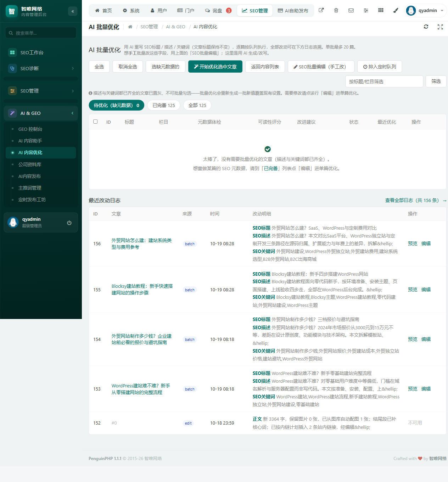This screenshot has width=448, height=482.
Task: Expand the SEO诊断 sidebar menu
Action: (41, 68)
